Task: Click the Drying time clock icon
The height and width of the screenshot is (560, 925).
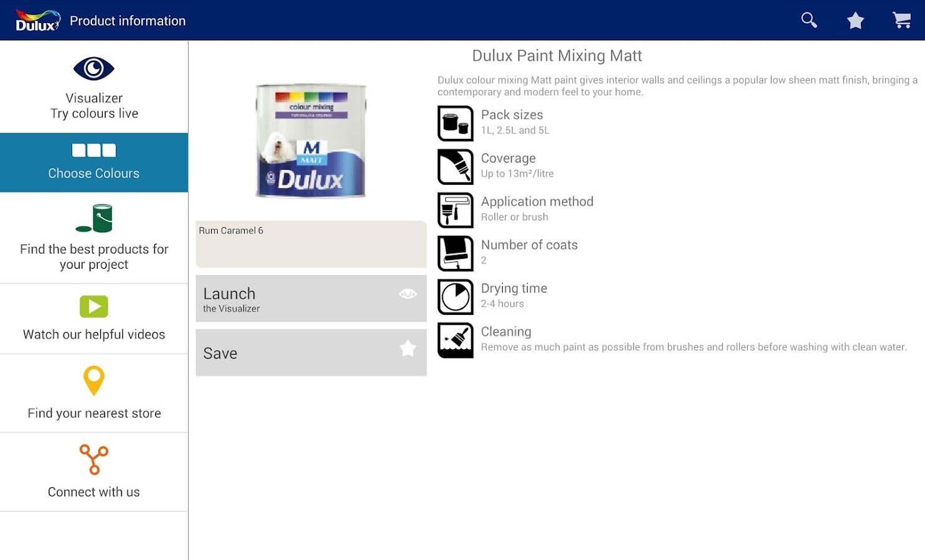Action: 455,297
